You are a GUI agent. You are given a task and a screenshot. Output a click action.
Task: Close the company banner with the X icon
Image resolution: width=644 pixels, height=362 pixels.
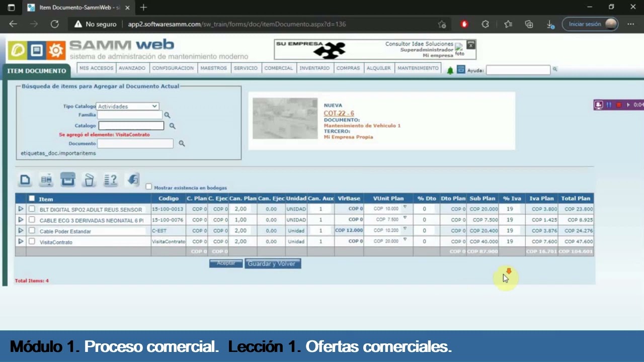[x=471, y=45]
